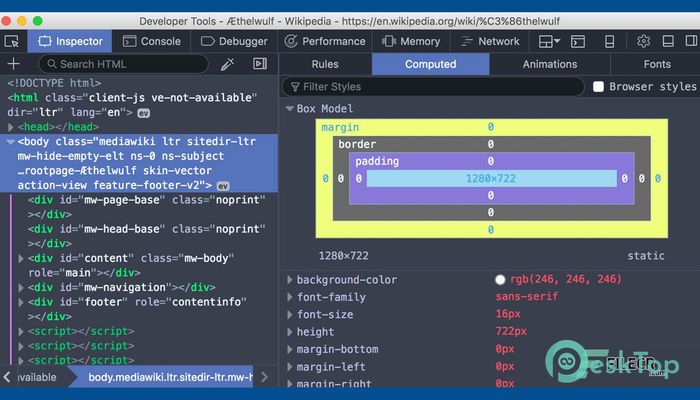Expand the background-color property
This screenshot has width=700, height=400.
click(x=290, y=280)
